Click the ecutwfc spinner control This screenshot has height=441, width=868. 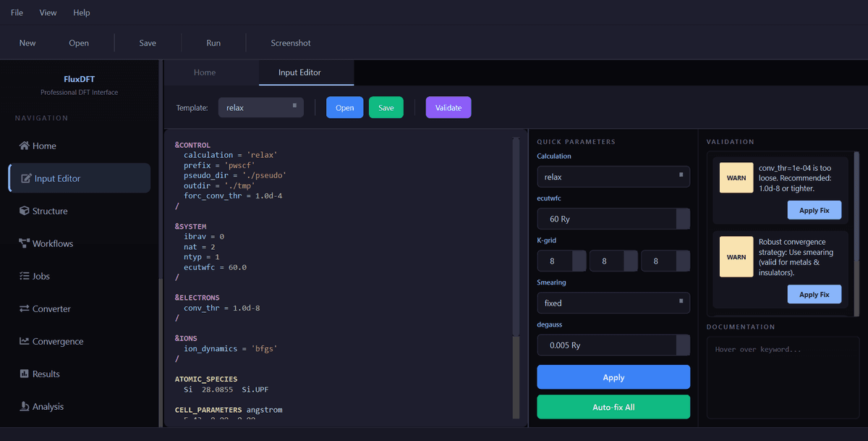(682, 219)
